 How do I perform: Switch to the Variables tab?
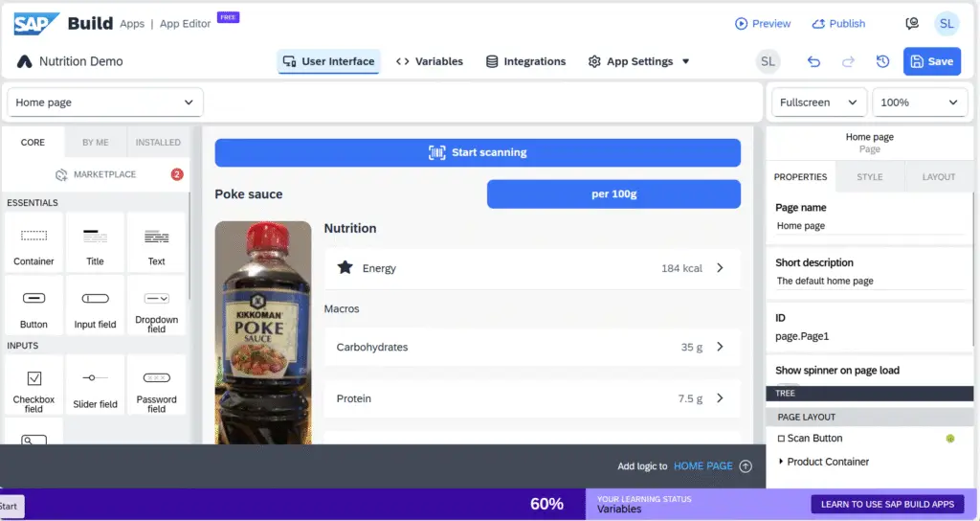tap(430, 61)
